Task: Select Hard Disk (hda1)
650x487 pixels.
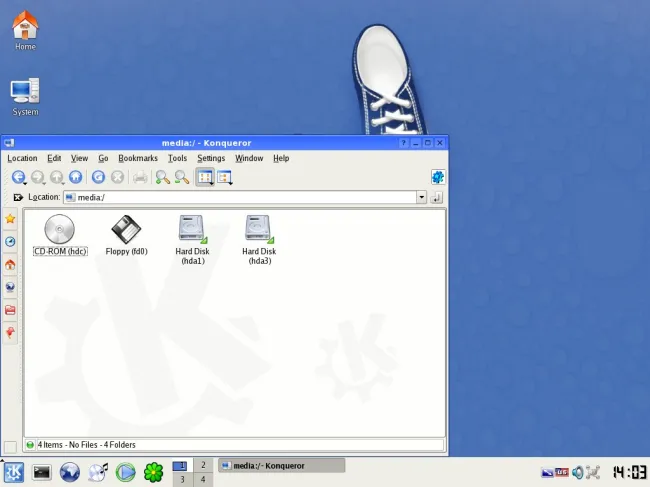Action: click(x=192, y=240)
